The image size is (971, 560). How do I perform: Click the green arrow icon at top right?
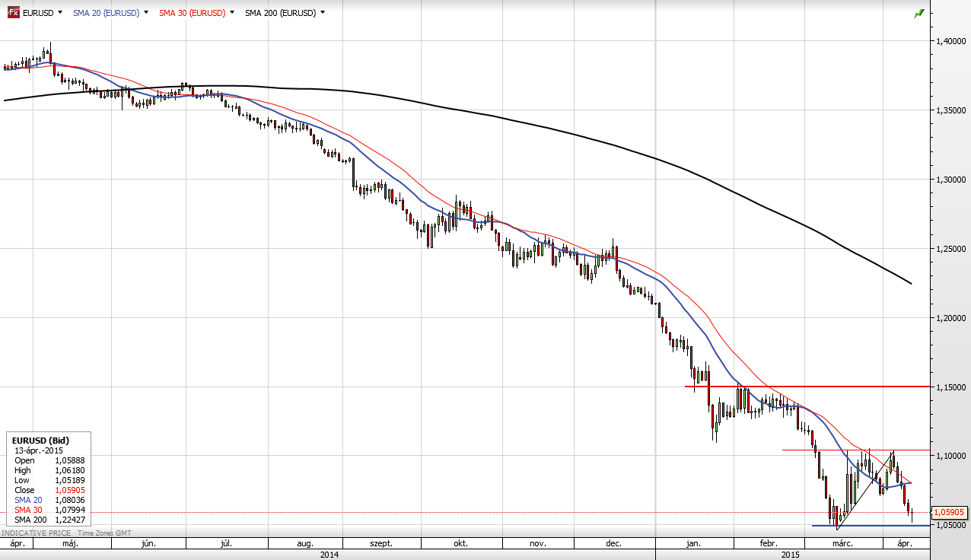pos(919,14)
